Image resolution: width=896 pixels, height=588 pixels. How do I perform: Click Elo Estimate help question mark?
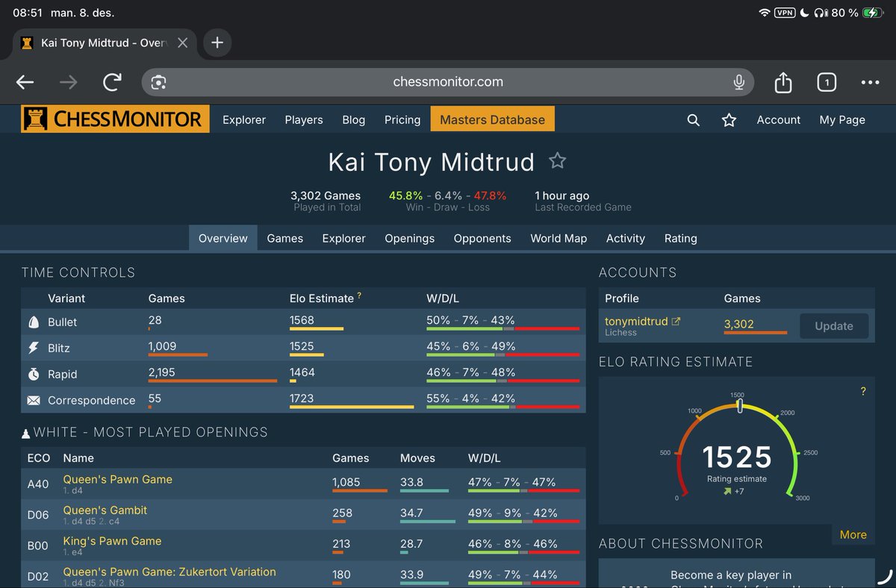(x=359, y=296)
